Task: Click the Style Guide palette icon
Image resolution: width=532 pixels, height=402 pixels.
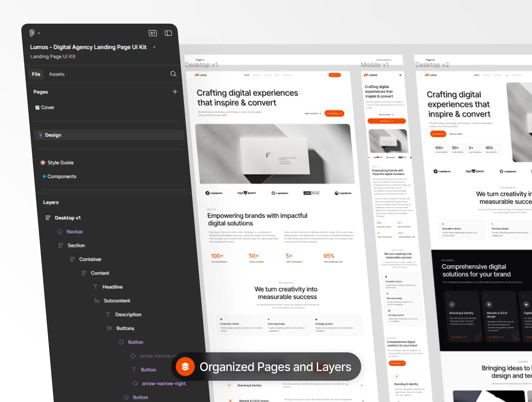Action: pyautogui.click(x=43, y=163)
